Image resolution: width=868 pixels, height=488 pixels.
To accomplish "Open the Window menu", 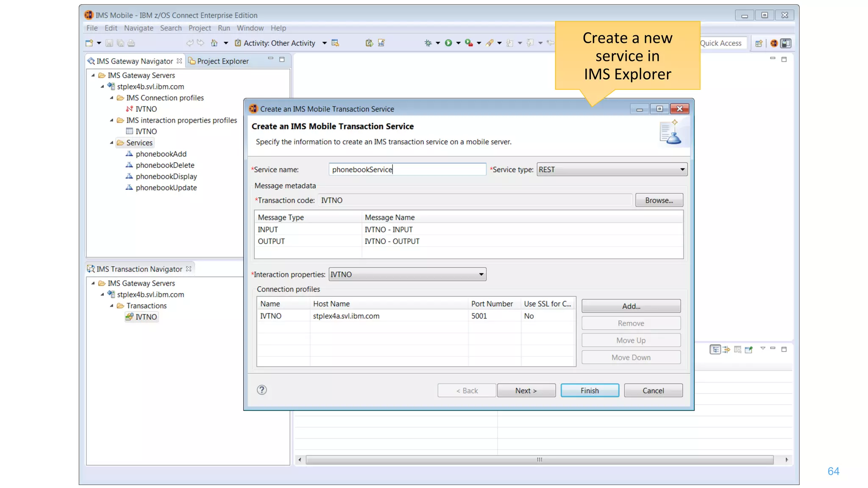I will (250, 28).
